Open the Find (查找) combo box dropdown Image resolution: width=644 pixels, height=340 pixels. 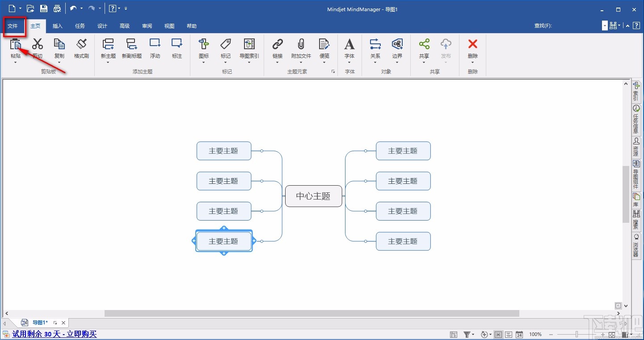pyautogui.click(x=605, y=26)
